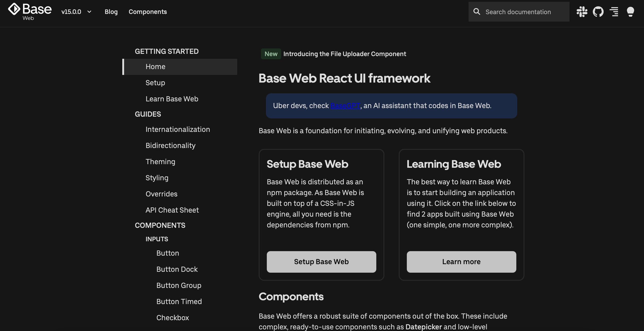Open the Checkbox component page
This screenshot has width=644, height=331.
[173, 318]
